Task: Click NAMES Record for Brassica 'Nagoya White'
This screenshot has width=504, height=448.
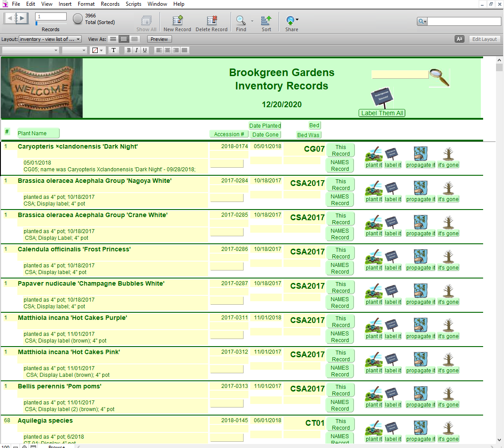Action: (x=340, y=200)
